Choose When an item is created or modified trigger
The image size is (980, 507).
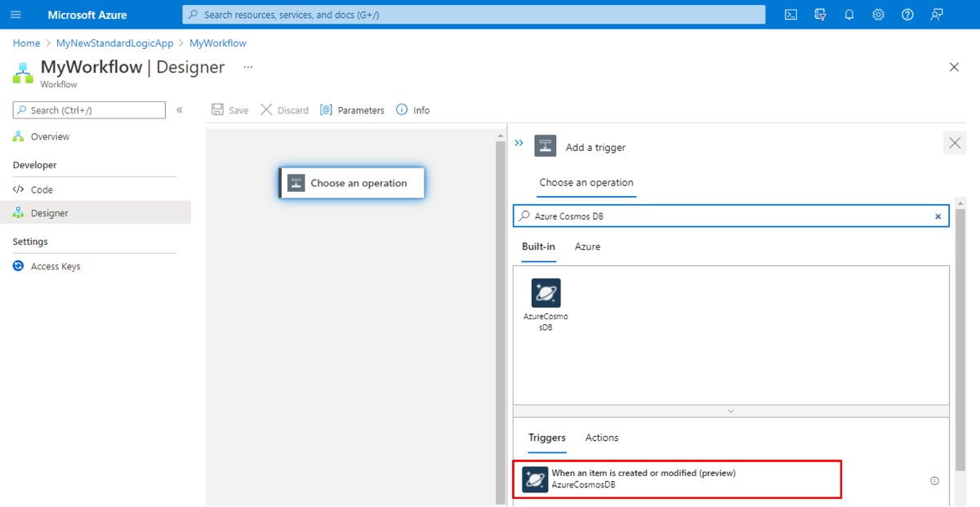[677, 479]
